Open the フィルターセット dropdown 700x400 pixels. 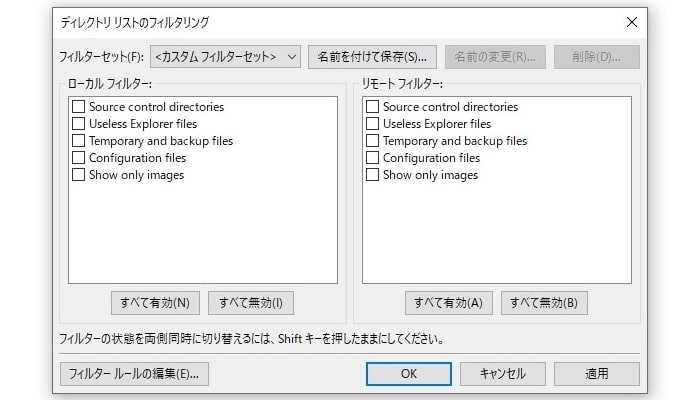[x=225, y=57]
